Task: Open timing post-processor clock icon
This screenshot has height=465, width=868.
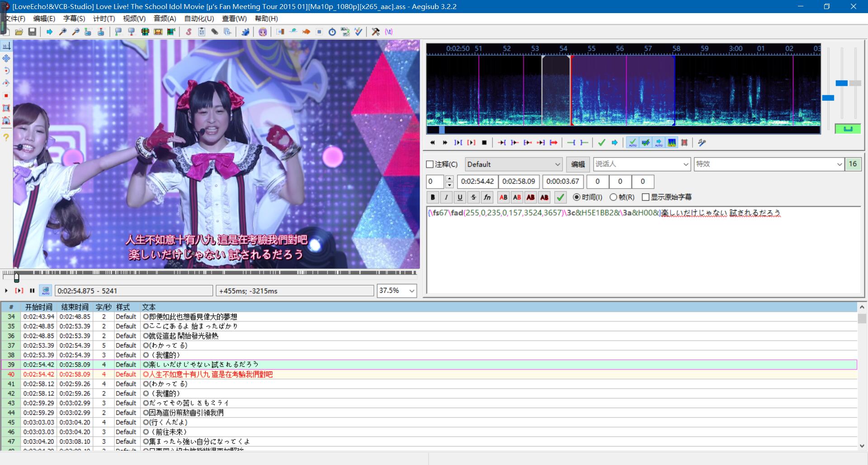Action: 332,32
